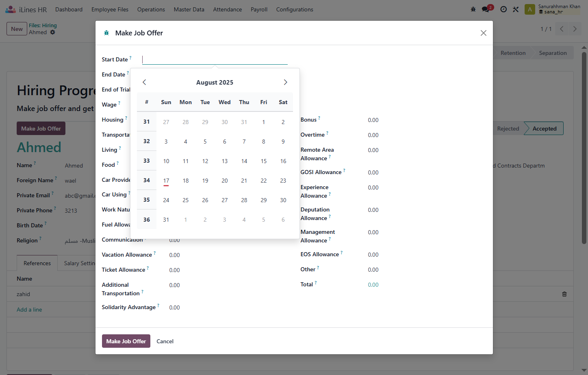Open the activities clock icon

tap(503, 9)
